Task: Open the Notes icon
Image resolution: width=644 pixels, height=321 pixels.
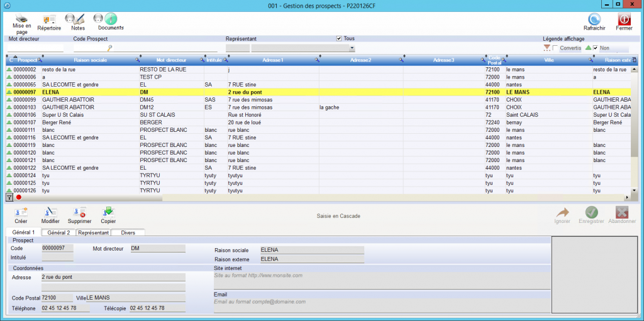Action: (x=78, y=19)
